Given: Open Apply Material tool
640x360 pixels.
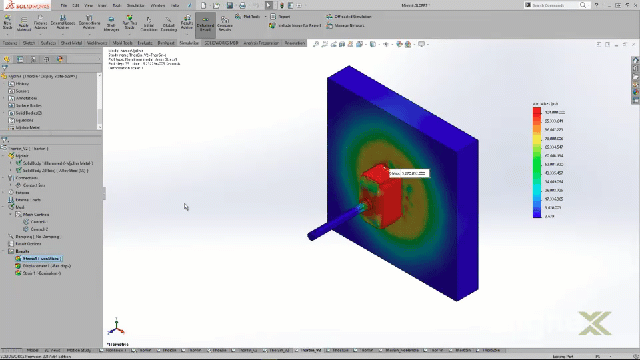Looking at the screenshot, I should [x=24, y=24].
